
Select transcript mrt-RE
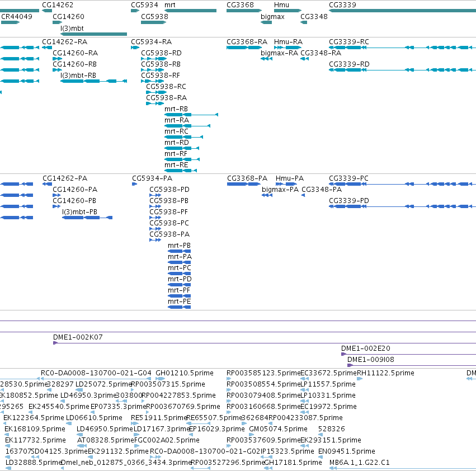[x=181, y=171]
